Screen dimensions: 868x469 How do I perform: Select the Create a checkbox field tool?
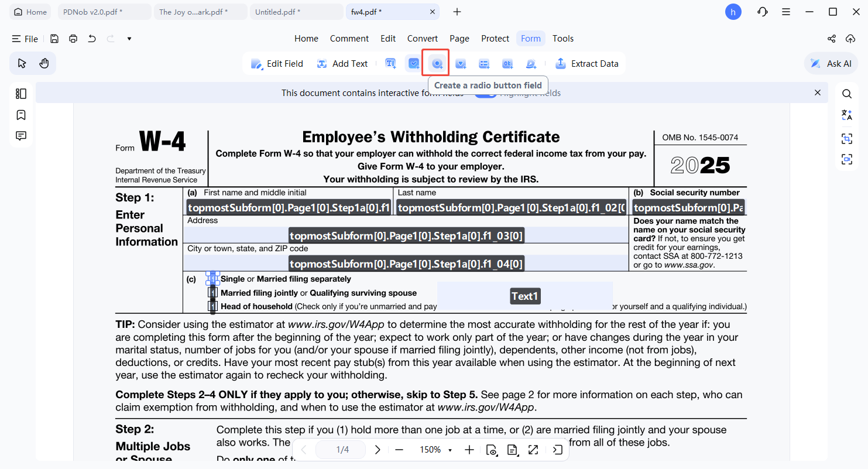coord(414,63)
